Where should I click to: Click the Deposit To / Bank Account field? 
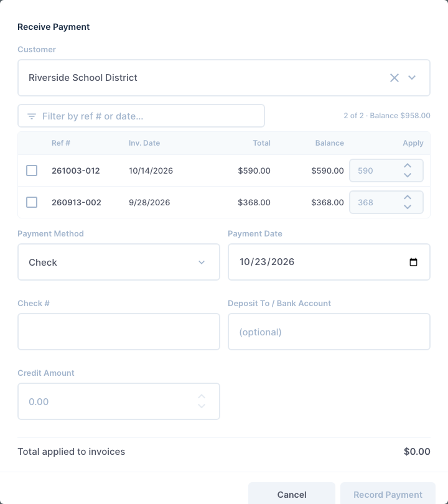329,332
